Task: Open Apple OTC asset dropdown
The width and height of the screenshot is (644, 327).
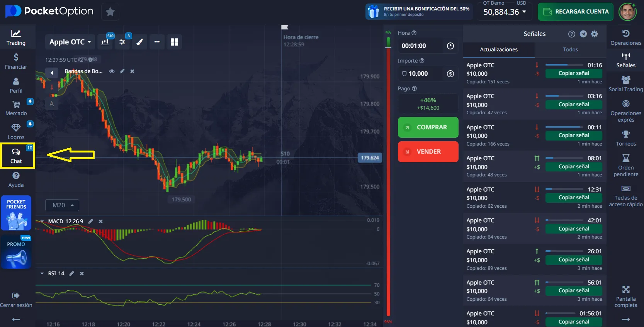Action: [x=70, y=42]
